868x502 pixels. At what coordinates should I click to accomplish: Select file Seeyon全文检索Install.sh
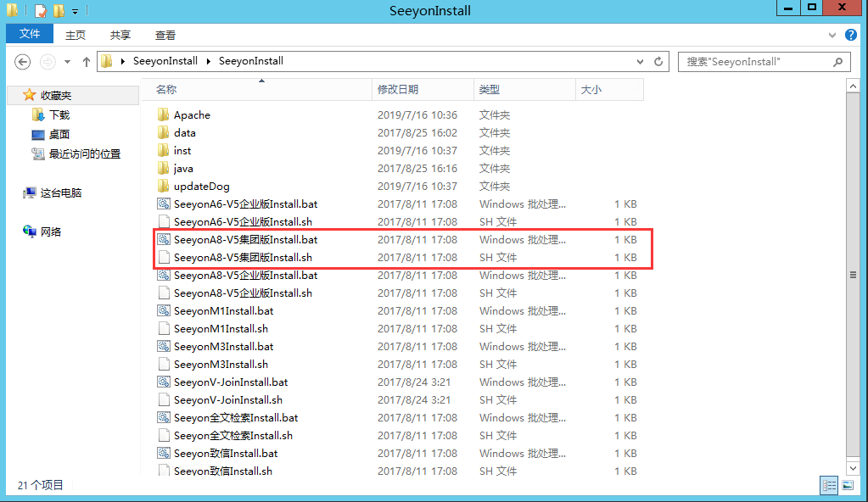[x=233, y=435]
